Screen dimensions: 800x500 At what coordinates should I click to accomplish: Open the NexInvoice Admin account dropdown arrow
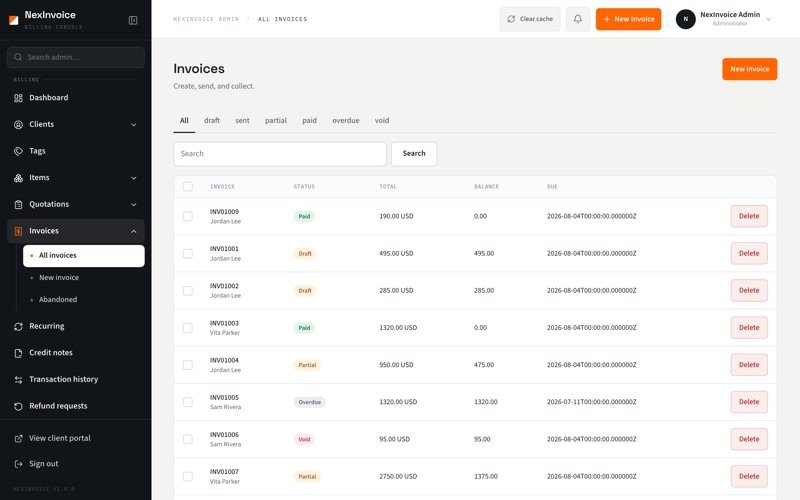pyautogui.click(x=768, y=19)
